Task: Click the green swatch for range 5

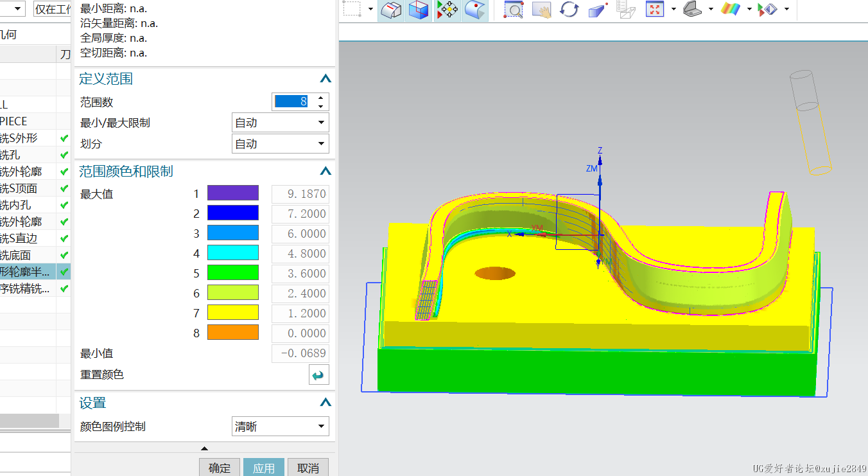Action: 232,273
